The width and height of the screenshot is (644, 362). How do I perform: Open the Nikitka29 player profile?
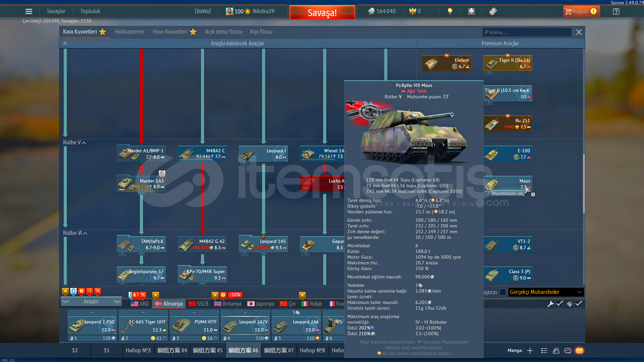263,11
